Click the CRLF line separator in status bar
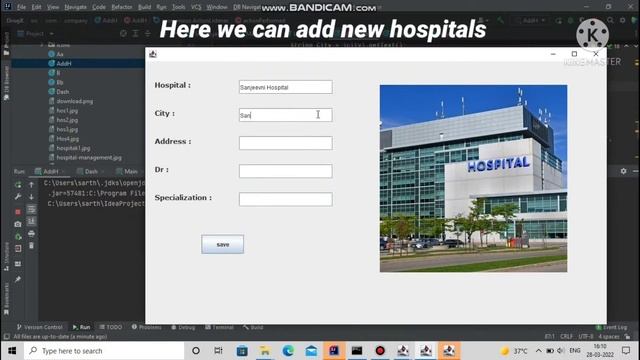640x360 pixels. click(x=567, y=337)
